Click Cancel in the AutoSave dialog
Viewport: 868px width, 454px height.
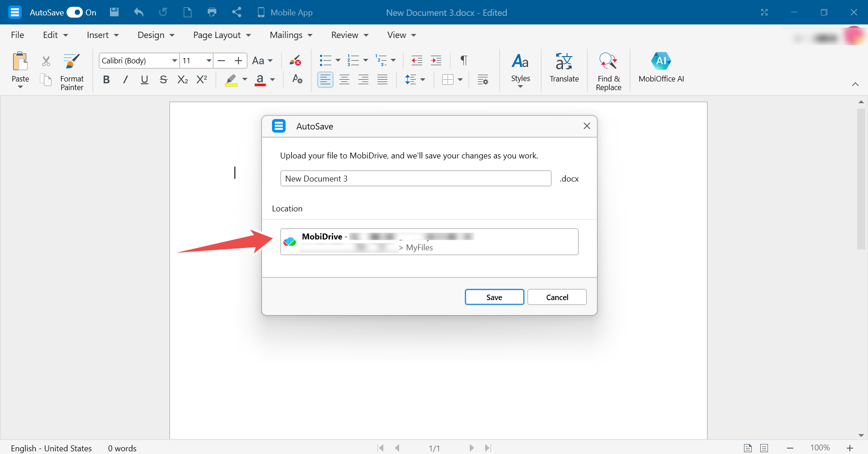[557, 297]
